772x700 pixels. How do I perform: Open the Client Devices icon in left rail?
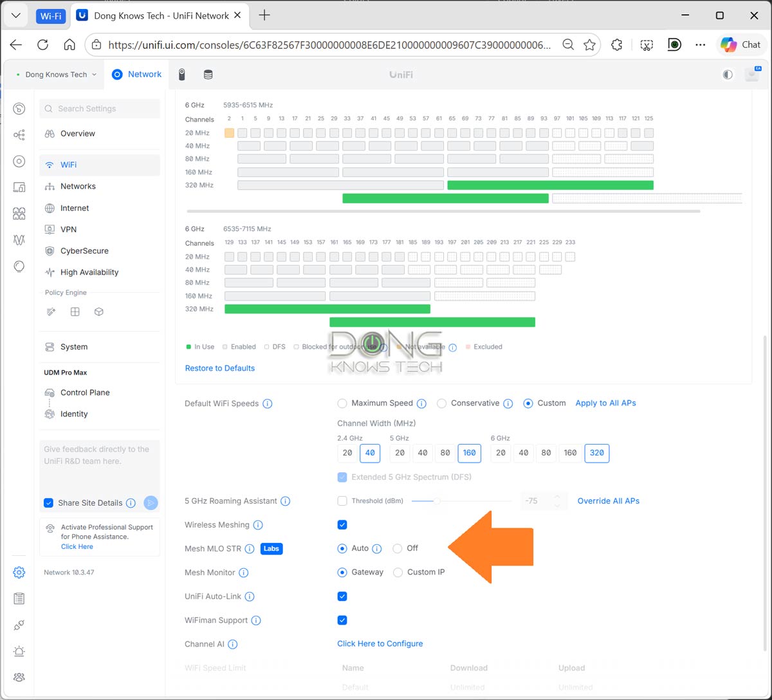pyautogui.click(x=19, y=187)
